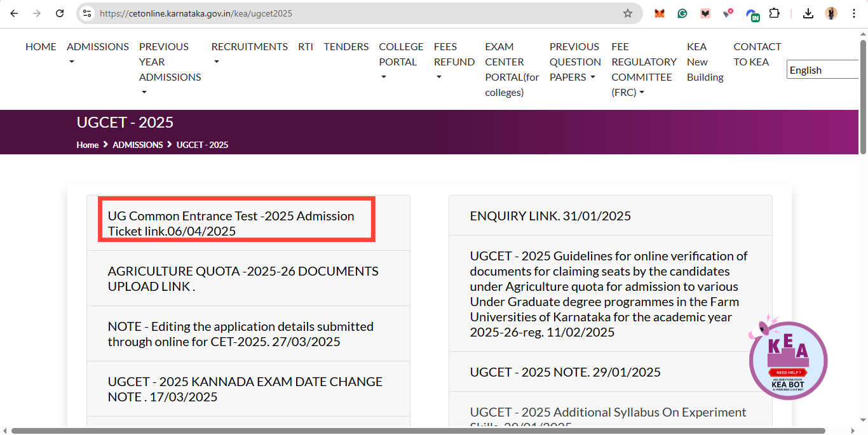Click UGCET - 2025 breadcrumb entry
Screen dimensions: 868x435
(x=202, y=145)
